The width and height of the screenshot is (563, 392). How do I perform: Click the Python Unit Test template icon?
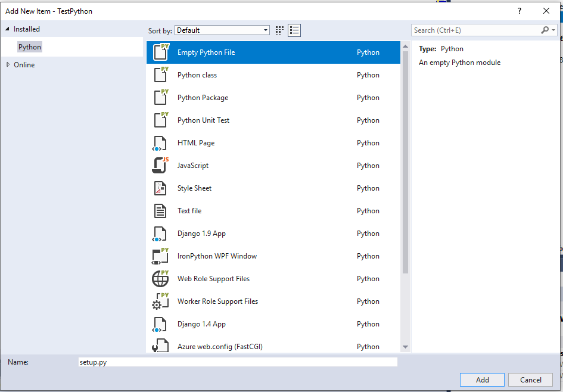(160, 120)
